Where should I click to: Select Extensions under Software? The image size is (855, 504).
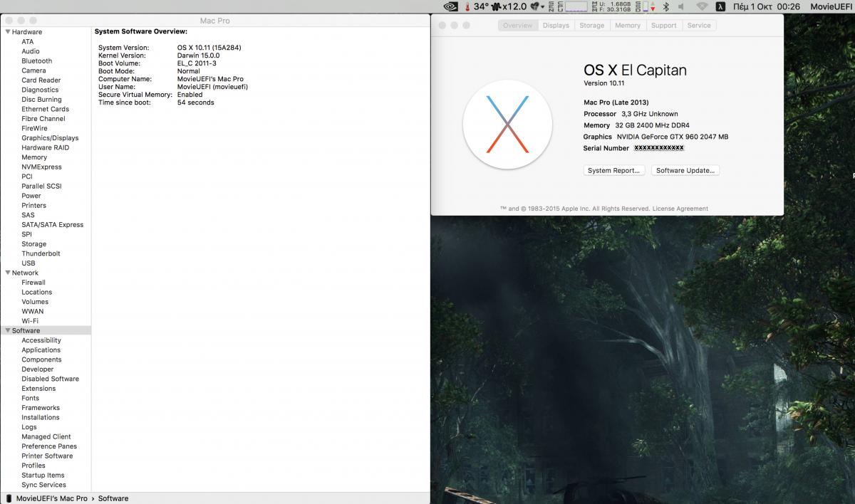(x=38, y=388)
